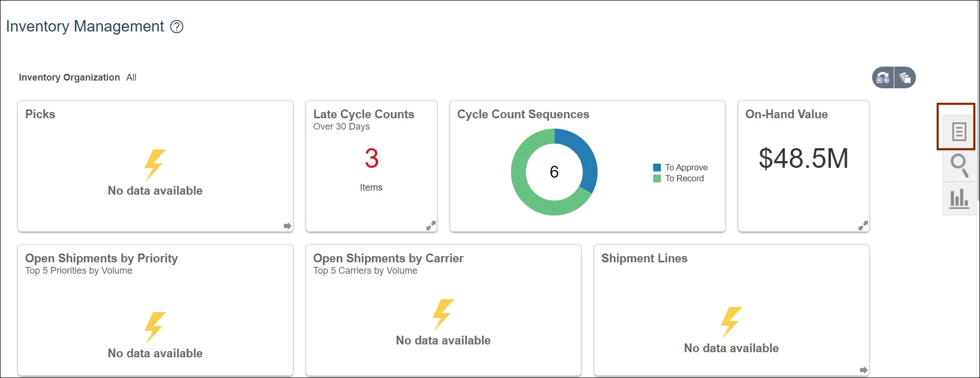Screen dimensions: 980x378
Task: Click the change organization icon button
Action: coord(883,78)
